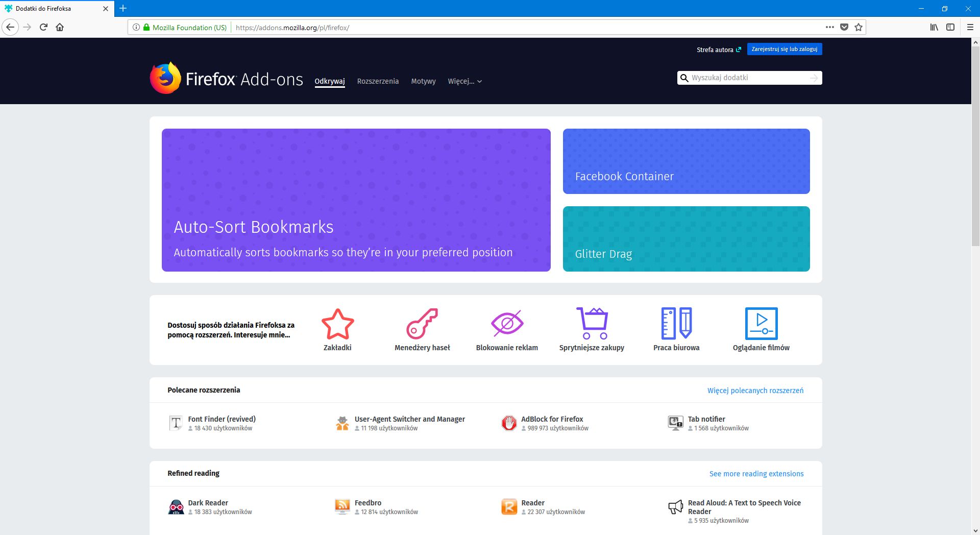Reload the current page
Image resolution: width=980 pixels, height=535 pixels.
tap(43, 27)
